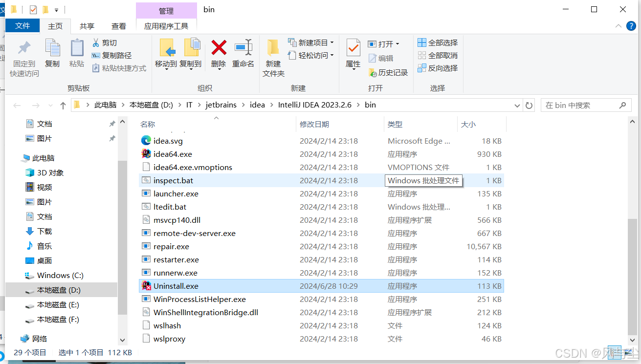This screenshot has height=364, width=641.
Task: Click the idea64.exe IntelliJ icon
Action: [x=146, y=154]
